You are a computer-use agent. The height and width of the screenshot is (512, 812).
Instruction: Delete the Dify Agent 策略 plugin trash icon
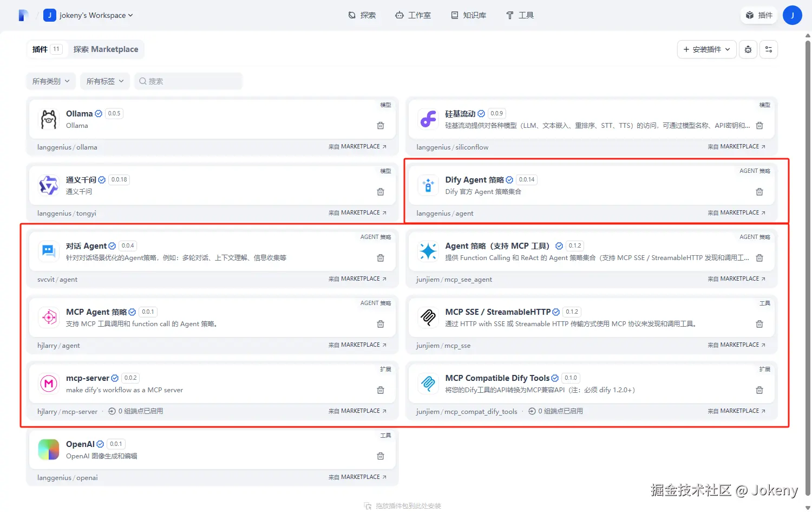click(x=759, y=192)
